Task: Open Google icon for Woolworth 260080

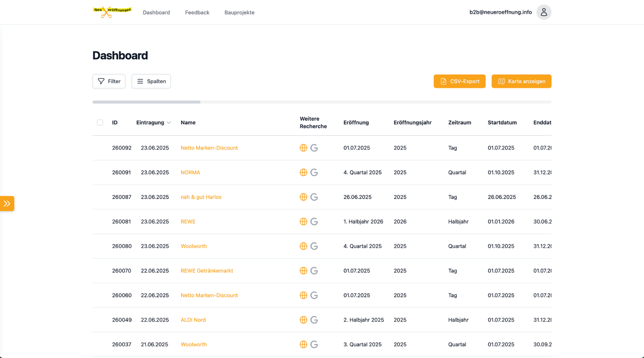Action: point(314,246)
